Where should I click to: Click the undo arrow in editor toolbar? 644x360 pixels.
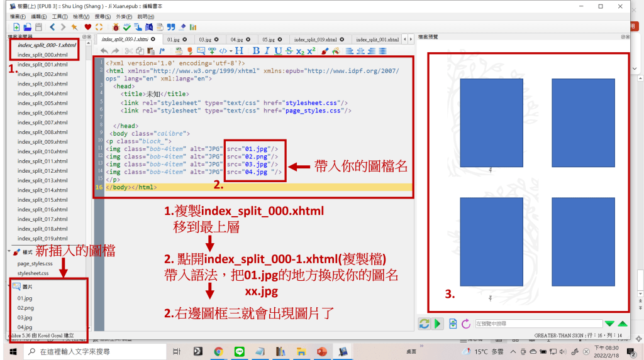[104, 51]
